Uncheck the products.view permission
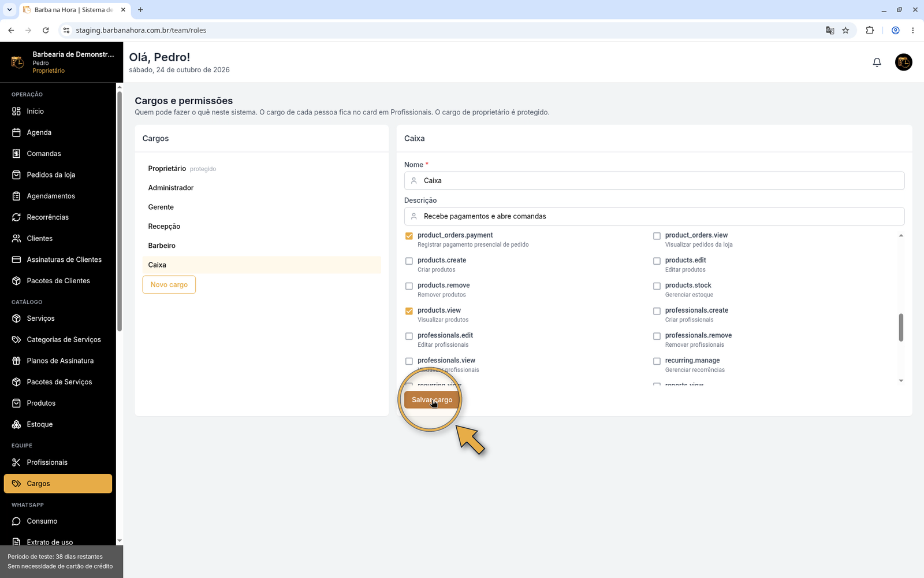924x578 pixels. [409, 311]
